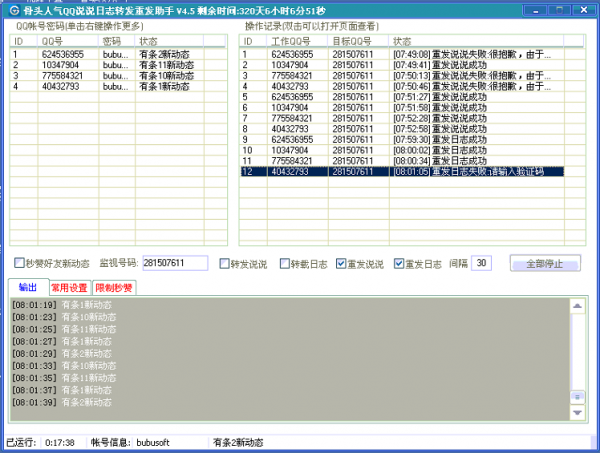600x453 pixels.
Task: Click the 间隔 interval field showing 30
Action: 481,263
